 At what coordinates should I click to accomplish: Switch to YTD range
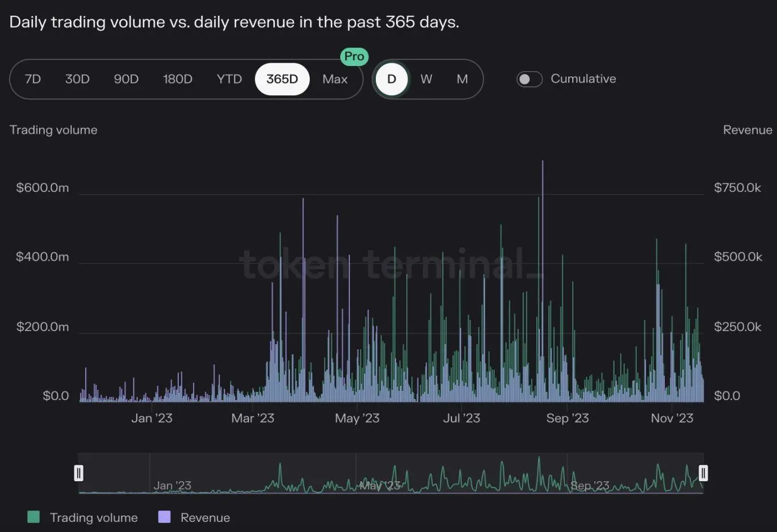pos(229,79)
